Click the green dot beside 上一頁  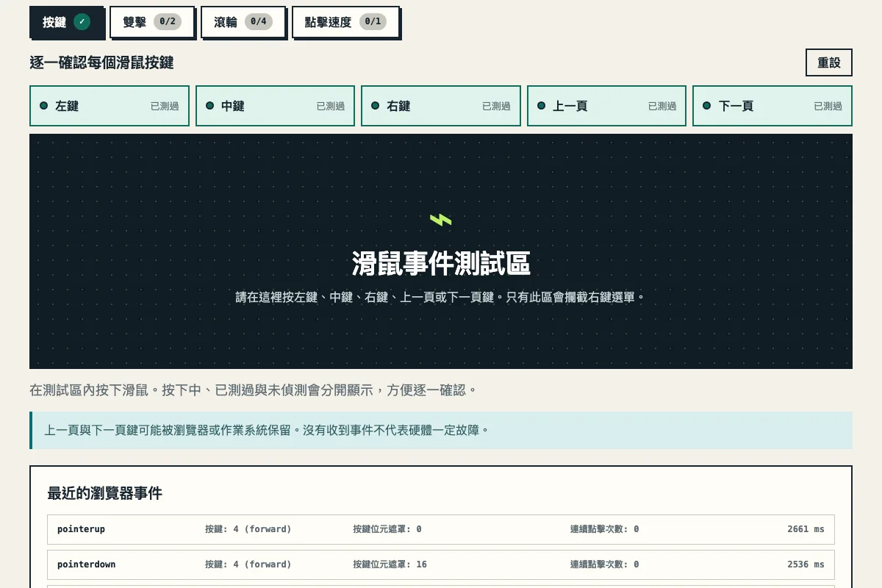tap(541, 106)
